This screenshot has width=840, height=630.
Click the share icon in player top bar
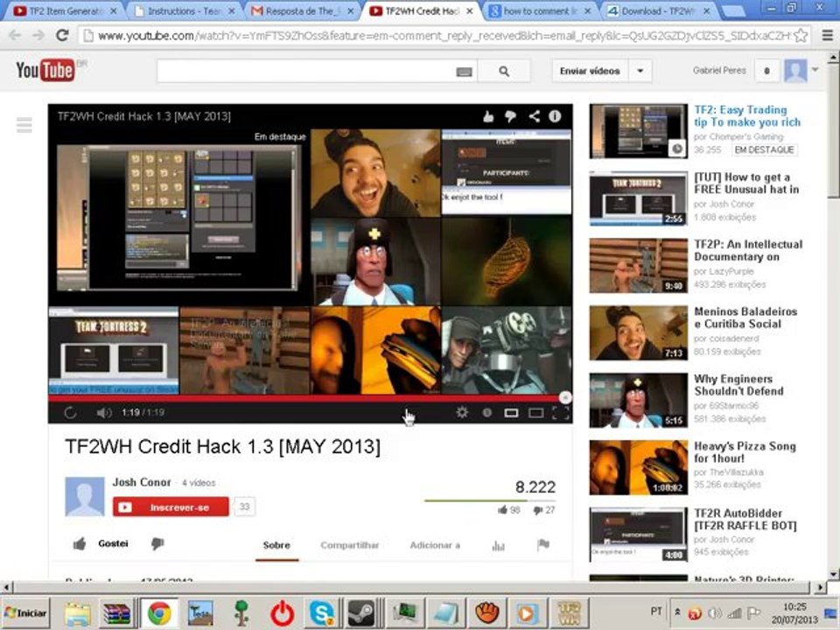534,116
